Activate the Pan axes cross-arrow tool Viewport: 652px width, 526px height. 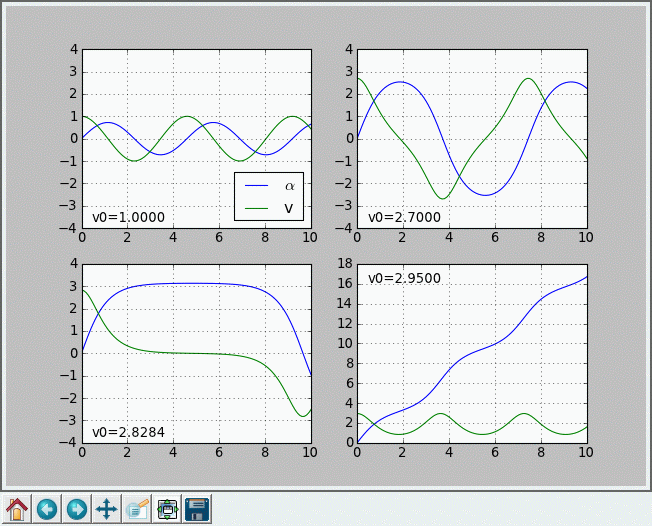pyautogui.click(x=106, y=509)
